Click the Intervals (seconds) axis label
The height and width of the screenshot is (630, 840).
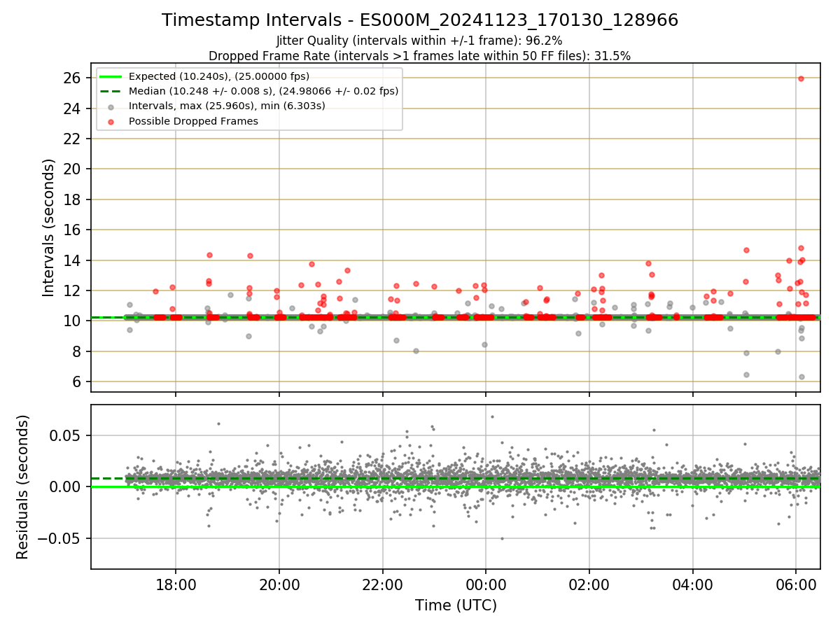[x=49, y=227]
